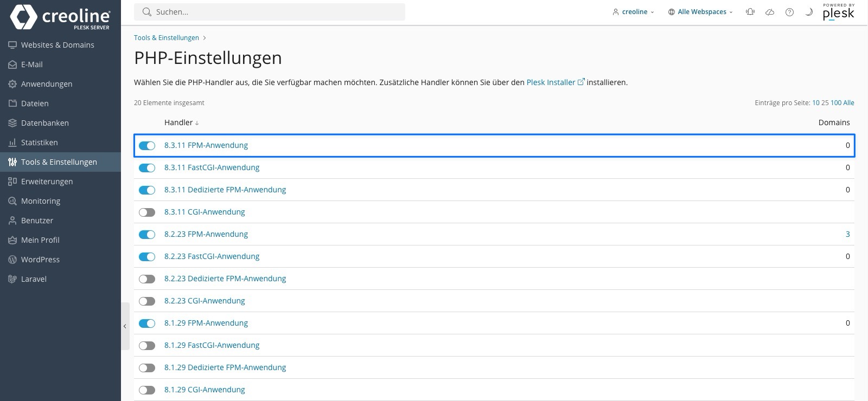Expand the Alle Webspaces dropdown
Viewport: 868px width, 401px height.
[x=700, y=12]
